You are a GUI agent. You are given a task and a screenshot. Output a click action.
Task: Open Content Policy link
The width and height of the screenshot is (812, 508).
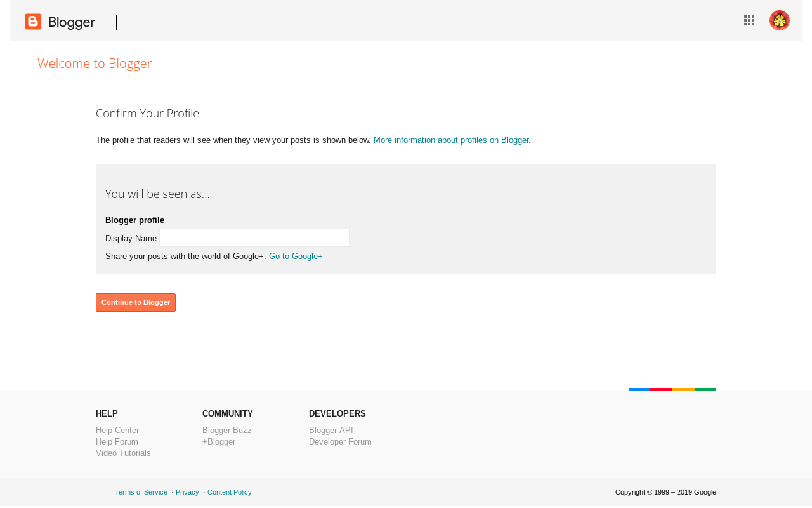pos(229,492)
